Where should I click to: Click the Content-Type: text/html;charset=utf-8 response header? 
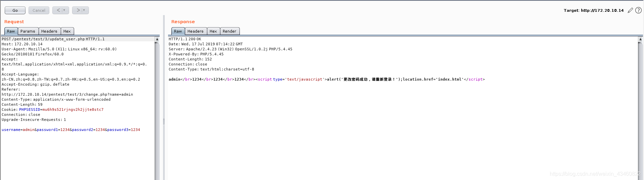[x=211, y=69]
